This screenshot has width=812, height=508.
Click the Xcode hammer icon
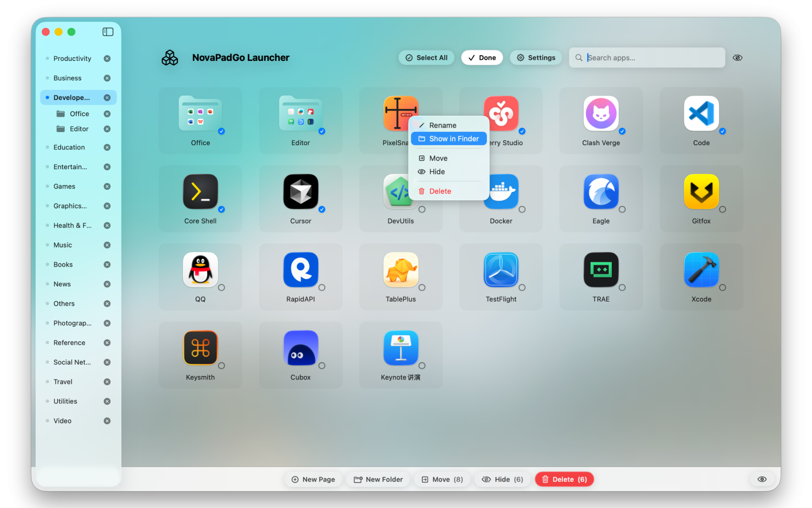tap(701, 270)
